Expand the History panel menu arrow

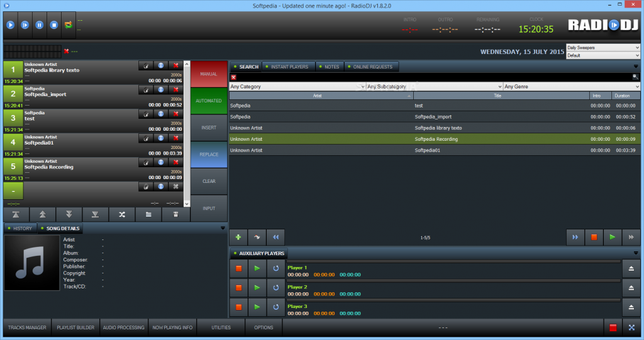(223, 228)
